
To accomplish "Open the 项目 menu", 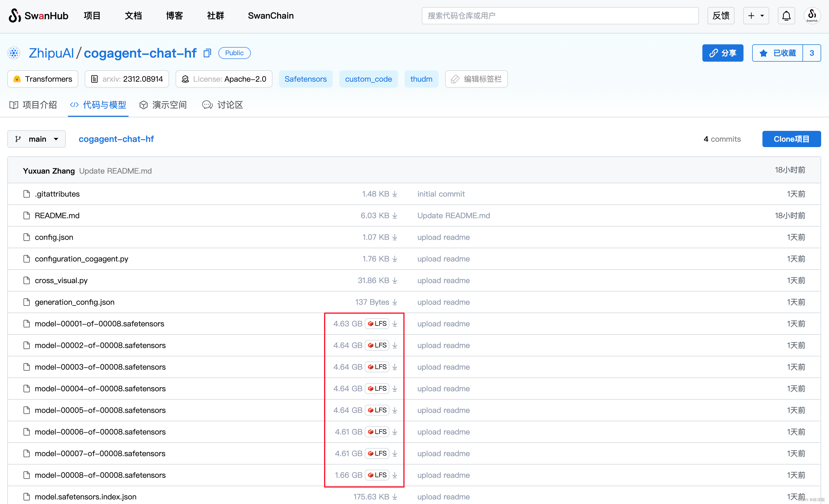I will coord(92,15).
